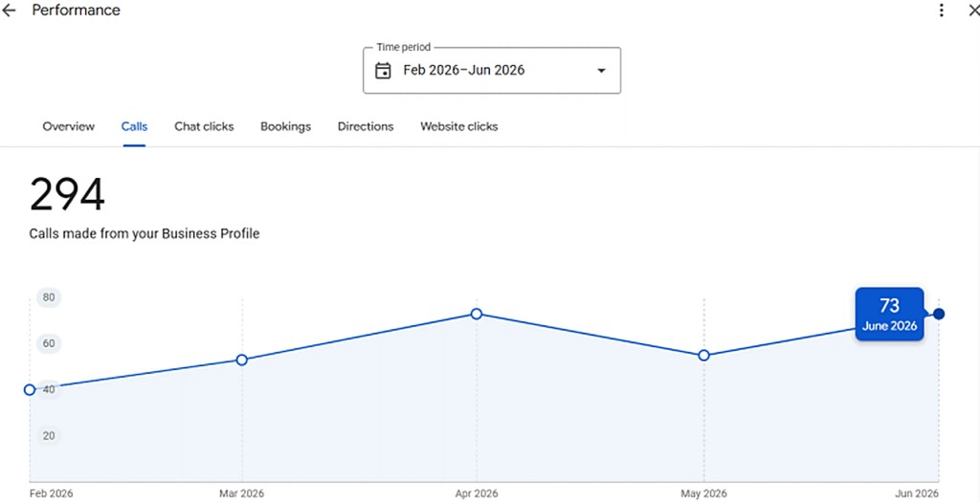The width and height of the screenshot is (980, 502).
Task: Select the May 2026 data point
Action: tap(703, 356)
